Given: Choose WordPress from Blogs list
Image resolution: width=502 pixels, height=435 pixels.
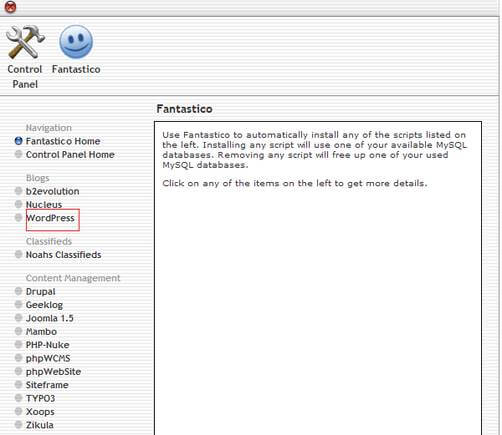Looking at the screenshot, I should click(x=50, y=218).
